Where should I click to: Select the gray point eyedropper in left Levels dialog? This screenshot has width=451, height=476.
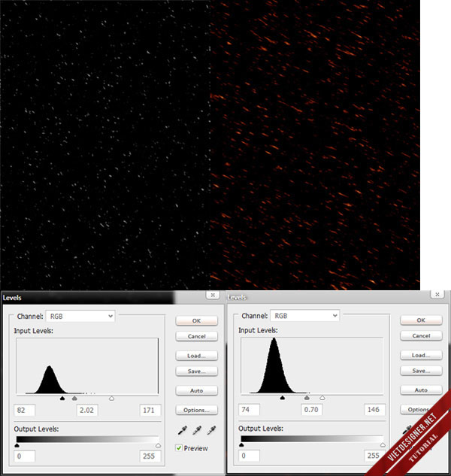point(197,430)
